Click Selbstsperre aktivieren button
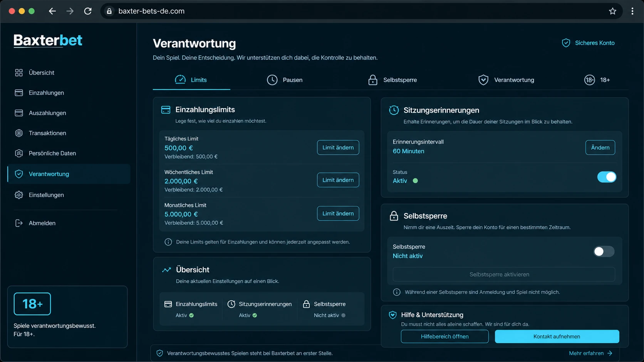 tap(503, 274)
